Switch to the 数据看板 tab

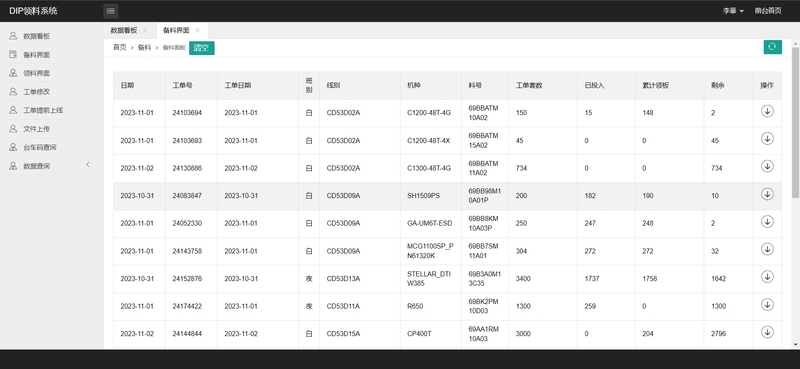coord(124,31)
